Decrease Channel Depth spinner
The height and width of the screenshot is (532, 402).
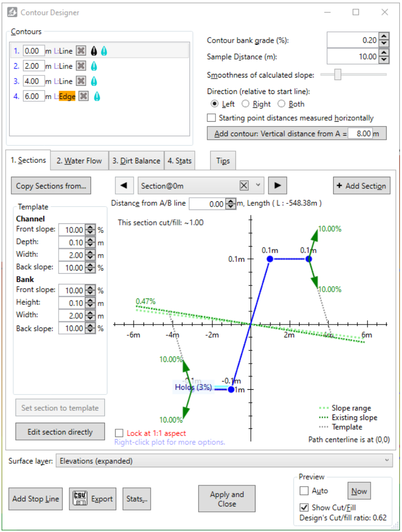click(90, 245)
